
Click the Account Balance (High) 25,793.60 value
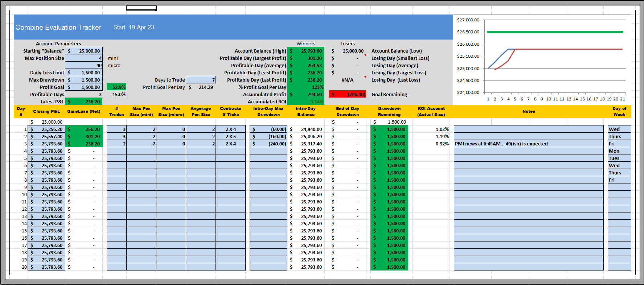pyautogui.click(x=305, y=51)
